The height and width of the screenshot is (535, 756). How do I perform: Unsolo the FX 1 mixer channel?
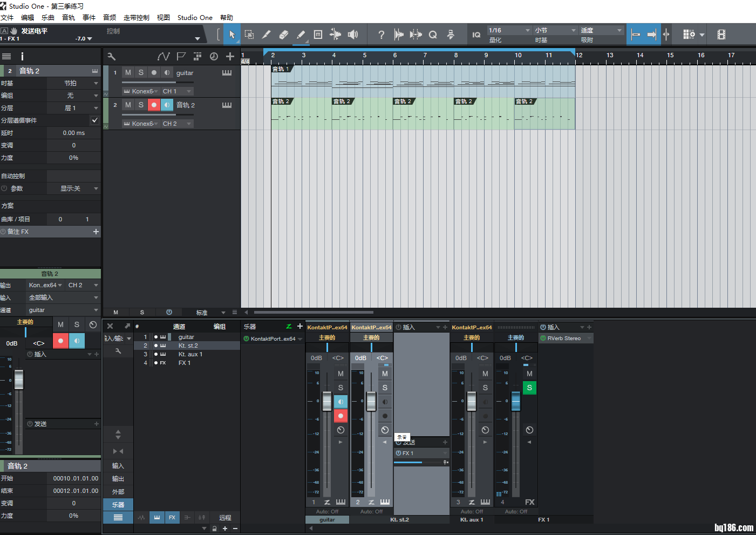[529, 388]
